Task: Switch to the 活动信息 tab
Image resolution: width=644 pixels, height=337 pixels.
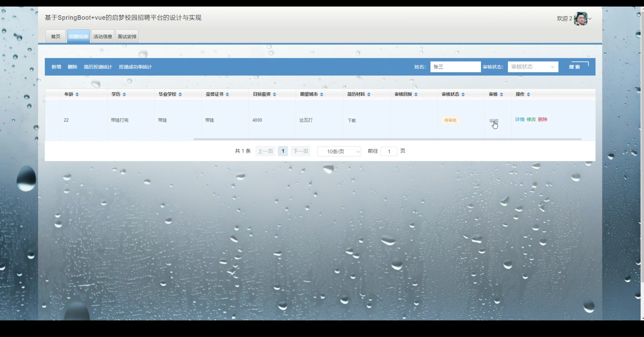Action: (103, 36)
